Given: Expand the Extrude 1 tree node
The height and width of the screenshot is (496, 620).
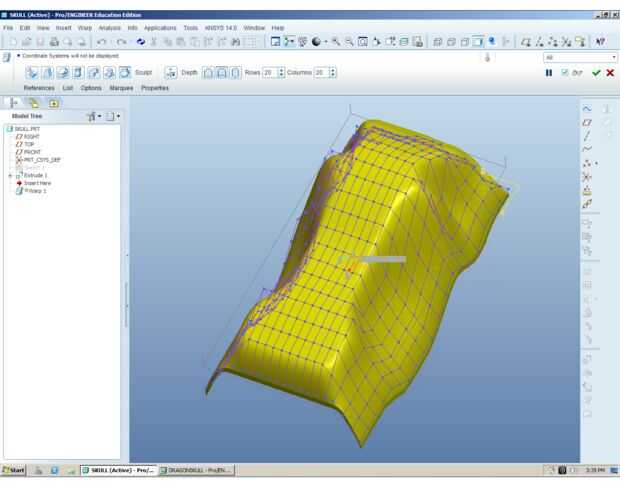Looking at the screenshot, I should pyautogui.click(x=11, y=175).
